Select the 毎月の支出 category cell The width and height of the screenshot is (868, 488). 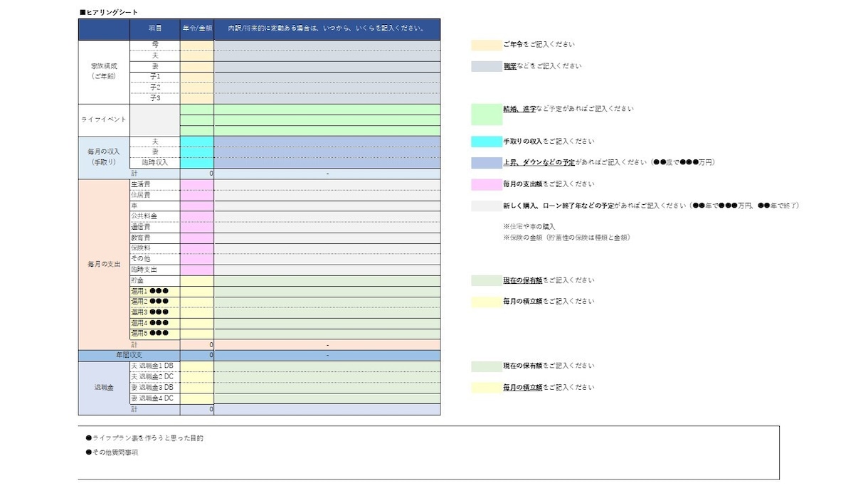point(104,264)
